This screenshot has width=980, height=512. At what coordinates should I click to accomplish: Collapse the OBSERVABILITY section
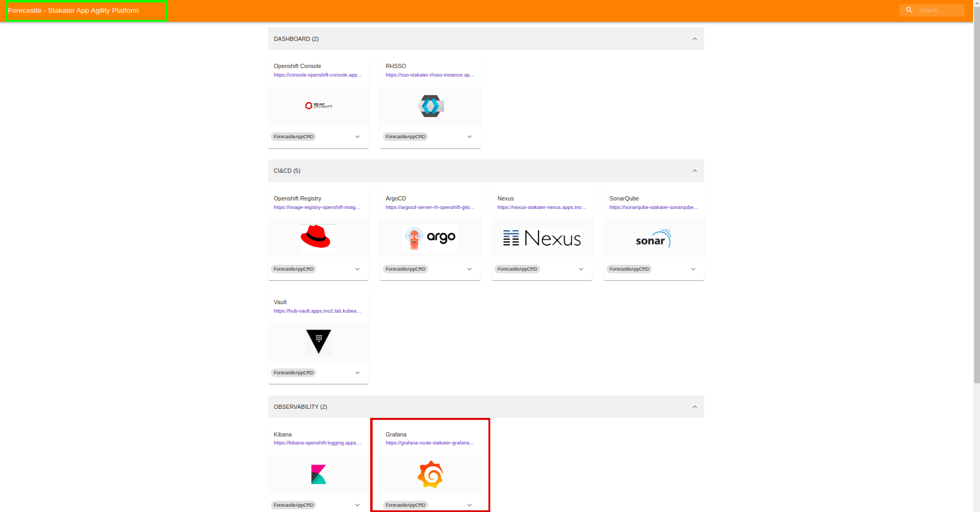coord(694,407)
